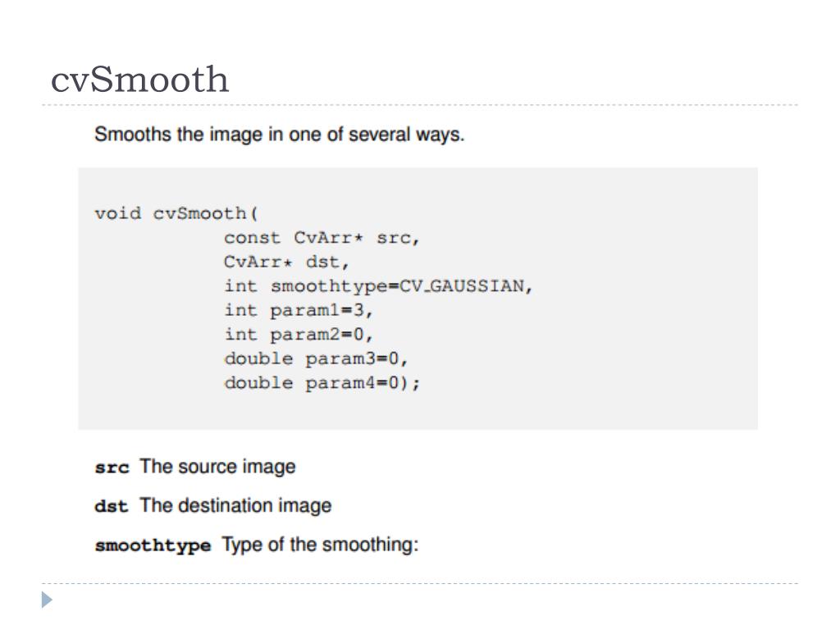Click the 'double param3=0,' line
Viewport: 840px width, 630px height.
(x=316, y=358)
